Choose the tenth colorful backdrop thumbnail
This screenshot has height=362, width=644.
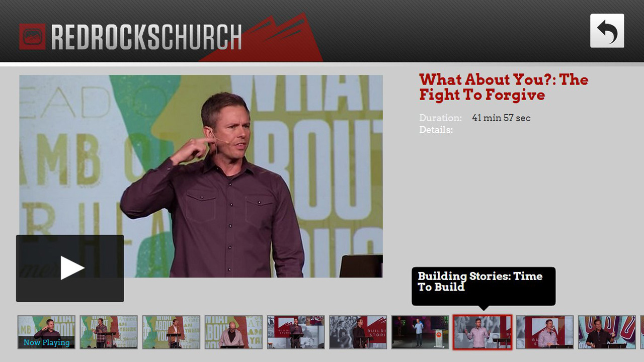[607, 332]
